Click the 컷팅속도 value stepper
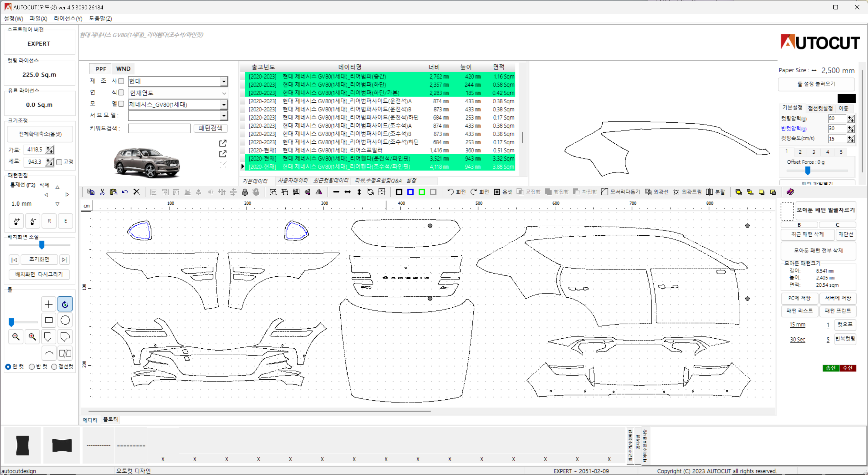This screenshot has height=475, width=868. pos(851,139)
